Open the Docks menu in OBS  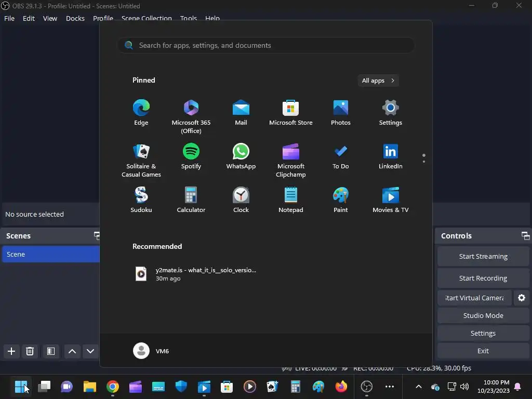tap(75, 18)
